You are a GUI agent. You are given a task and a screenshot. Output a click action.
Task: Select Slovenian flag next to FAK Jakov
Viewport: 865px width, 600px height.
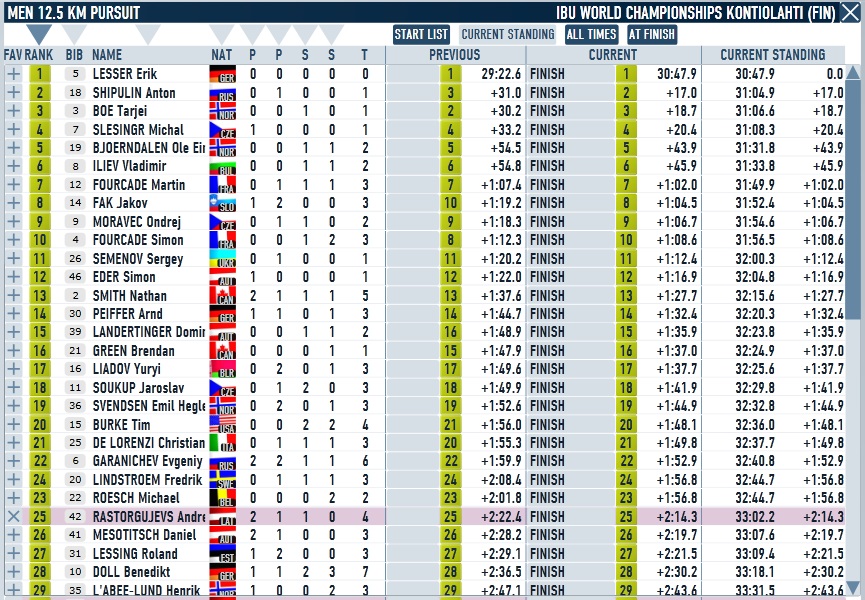(x=223, y=203)
